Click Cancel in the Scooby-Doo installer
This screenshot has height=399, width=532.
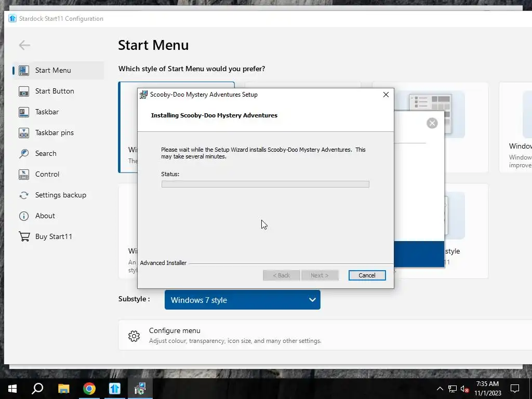367,275
